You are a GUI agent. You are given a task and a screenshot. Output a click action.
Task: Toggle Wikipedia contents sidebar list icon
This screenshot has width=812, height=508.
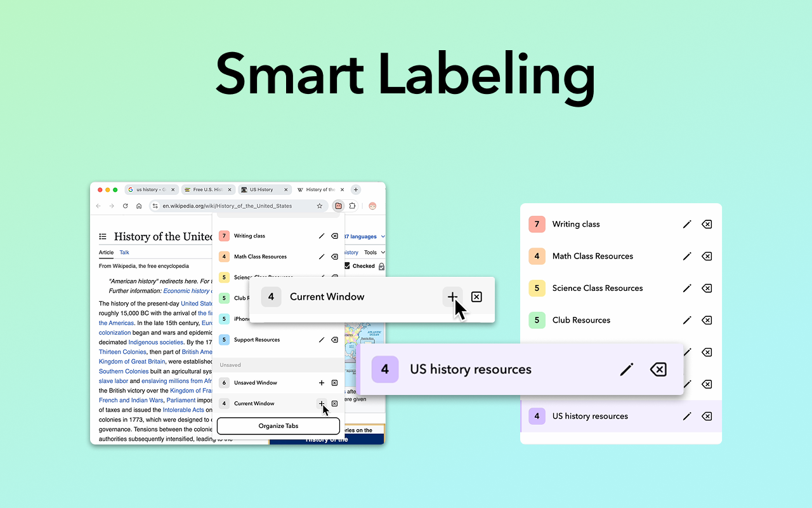pos(103,237)
